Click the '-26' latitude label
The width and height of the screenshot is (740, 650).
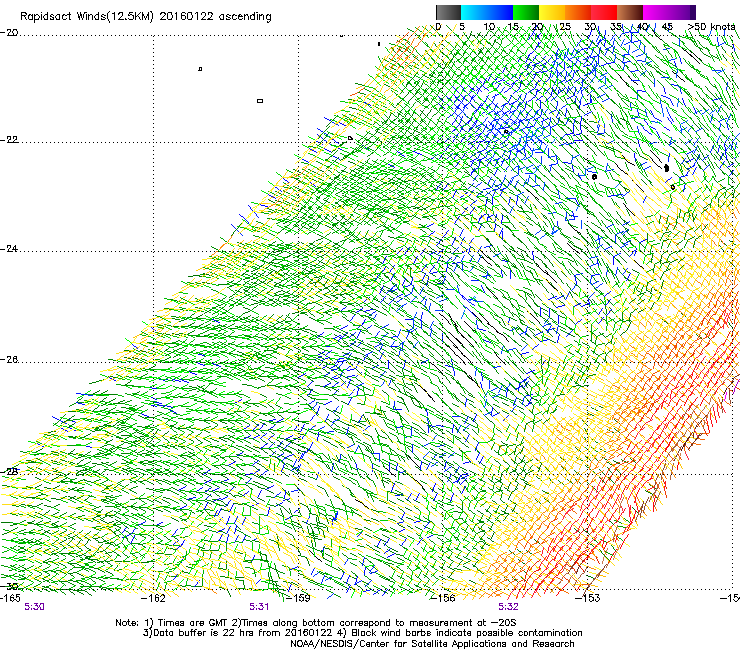point(9,360)
